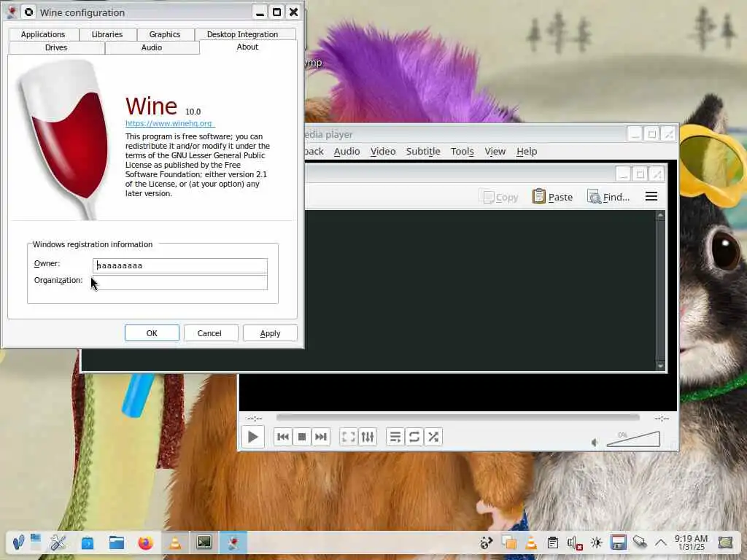Open the VLC Tools menu

pyautogui.click(x=462, y=152)
